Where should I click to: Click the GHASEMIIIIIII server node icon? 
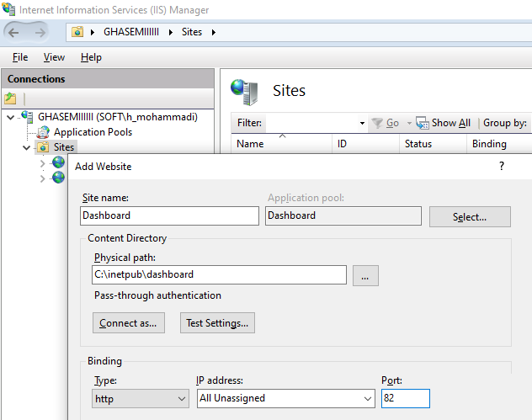[x=27, y=117]
